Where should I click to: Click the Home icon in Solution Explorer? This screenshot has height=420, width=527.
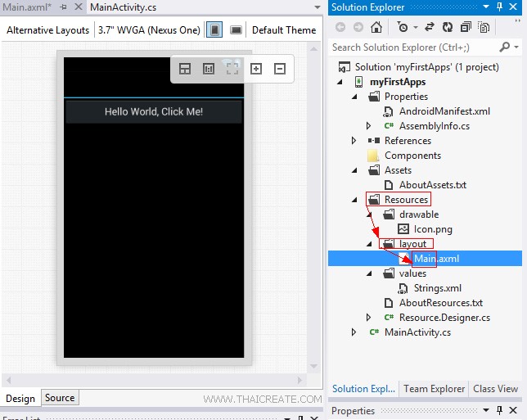click(x=376, y=27)
